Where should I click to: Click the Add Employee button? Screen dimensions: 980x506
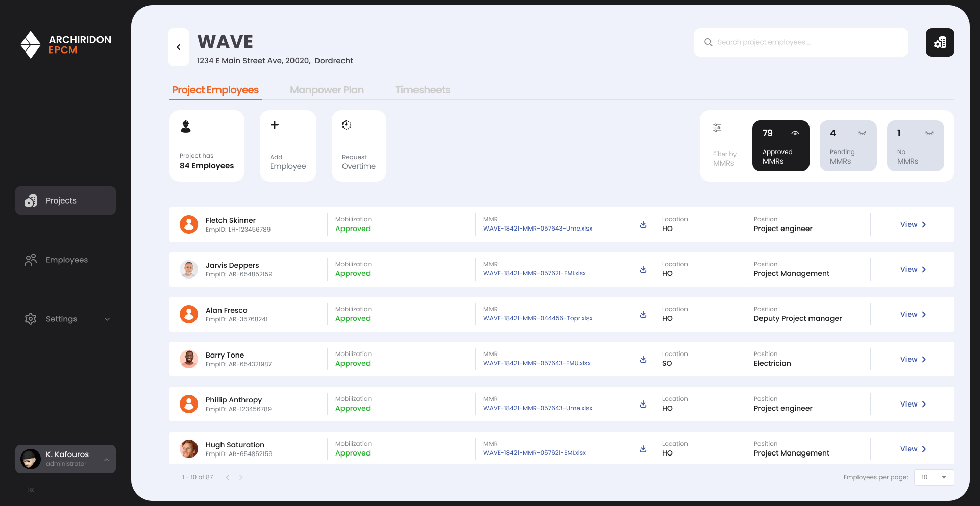pyautogui.click(x=288, y=146)
